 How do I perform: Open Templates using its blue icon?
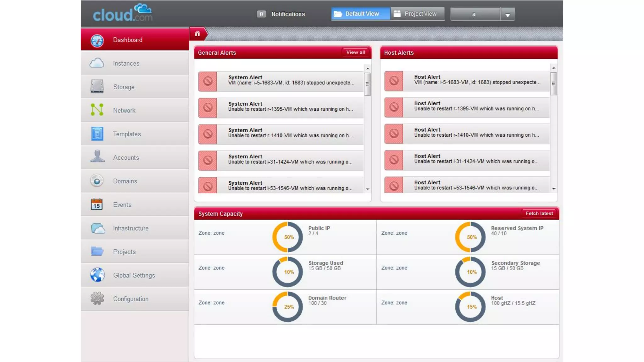pyautogui.click(x=97, y=134)
